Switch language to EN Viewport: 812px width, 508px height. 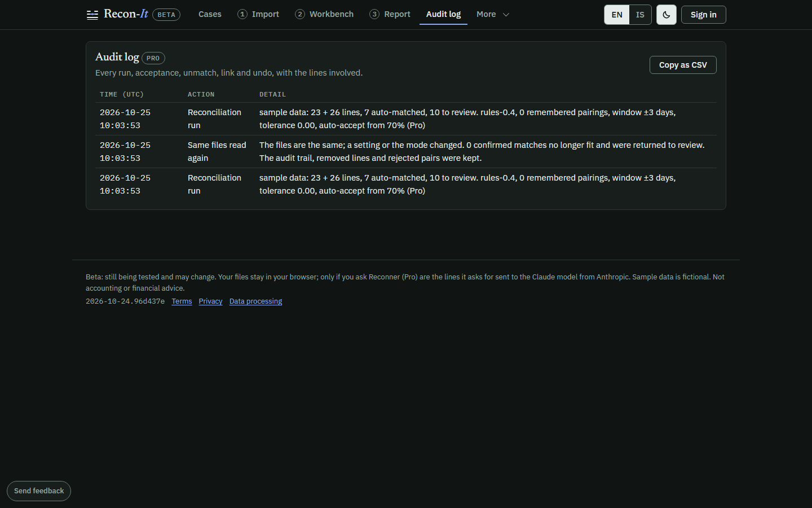(x=617, y=15)
